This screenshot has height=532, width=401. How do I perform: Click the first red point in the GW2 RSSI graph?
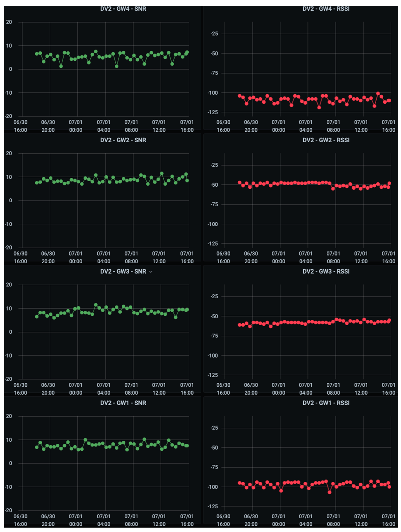point(239,183)
